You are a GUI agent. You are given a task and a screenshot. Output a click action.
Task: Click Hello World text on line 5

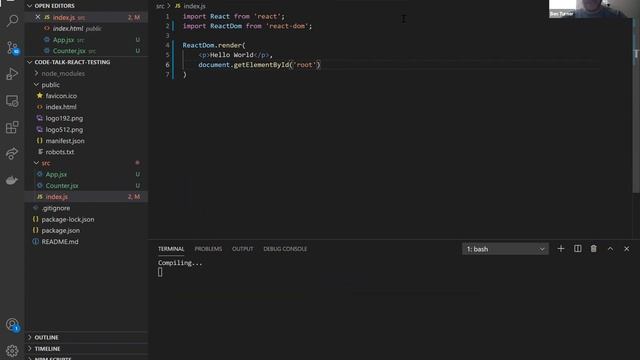coord(231,55)
